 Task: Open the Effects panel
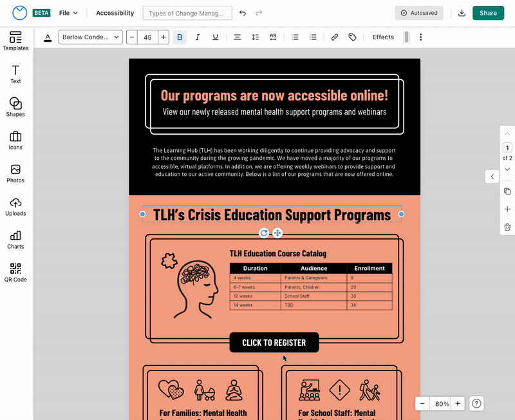[x=383, y=37]
